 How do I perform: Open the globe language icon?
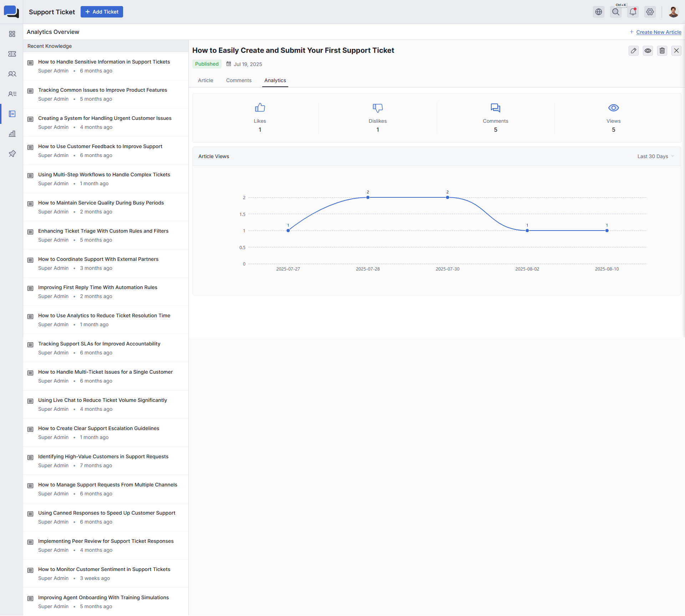coord(598,12)
